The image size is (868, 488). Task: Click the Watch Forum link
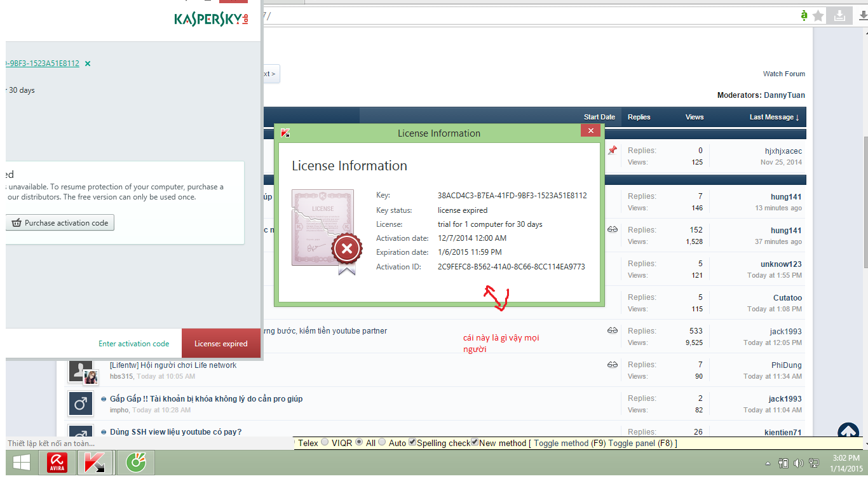[x=784, y=74]
